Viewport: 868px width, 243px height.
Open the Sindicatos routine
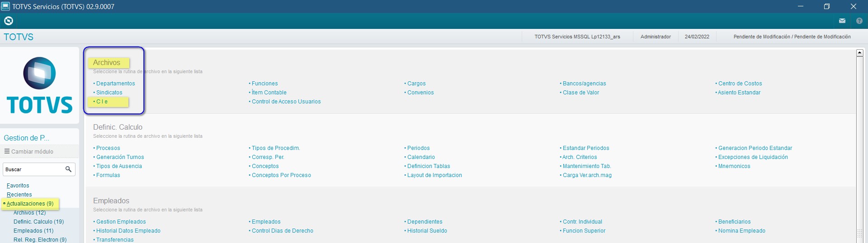pyautogui.click(x=109, y=93)
